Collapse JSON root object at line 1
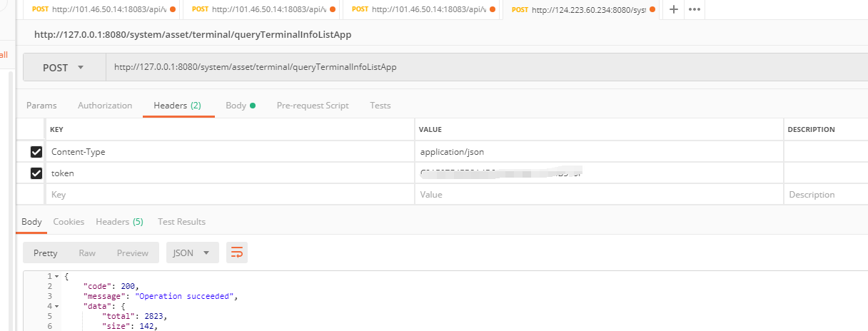Screen dimensions: 868x331 [56, 276]
